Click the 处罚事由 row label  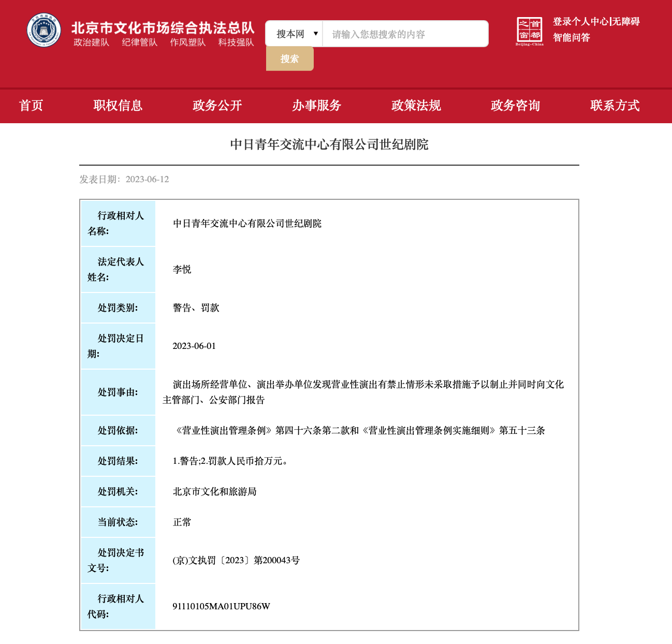coord(118,392)
